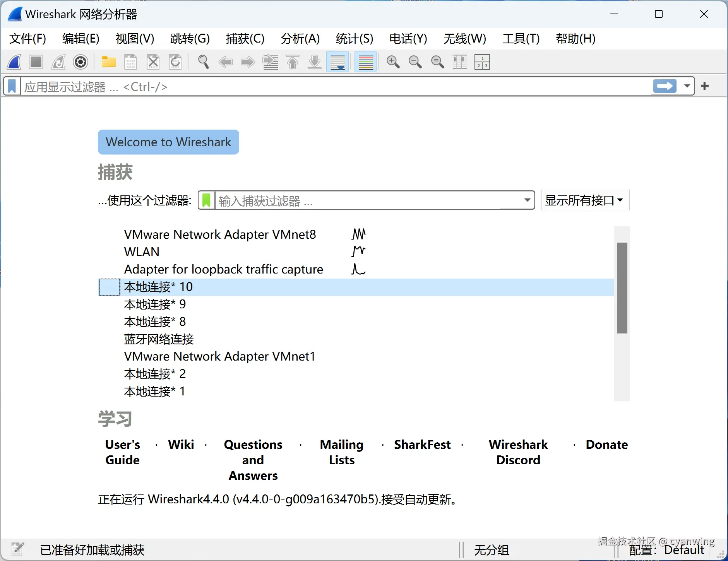Go to specified packet icon
The height and width of the screenshot is (561, 728).
[270, 62]
